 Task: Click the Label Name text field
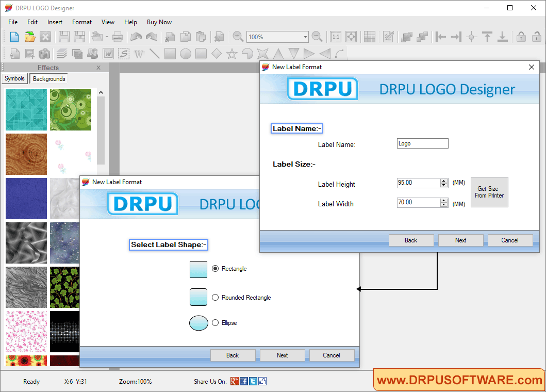pyautogui.click(x=422, y=143)
